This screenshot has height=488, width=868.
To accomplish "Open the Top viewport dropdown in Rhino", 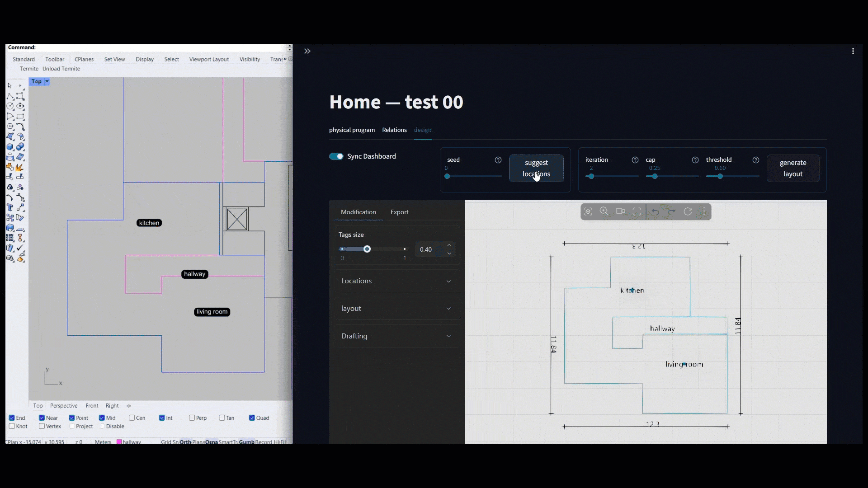I will [46, 82].
